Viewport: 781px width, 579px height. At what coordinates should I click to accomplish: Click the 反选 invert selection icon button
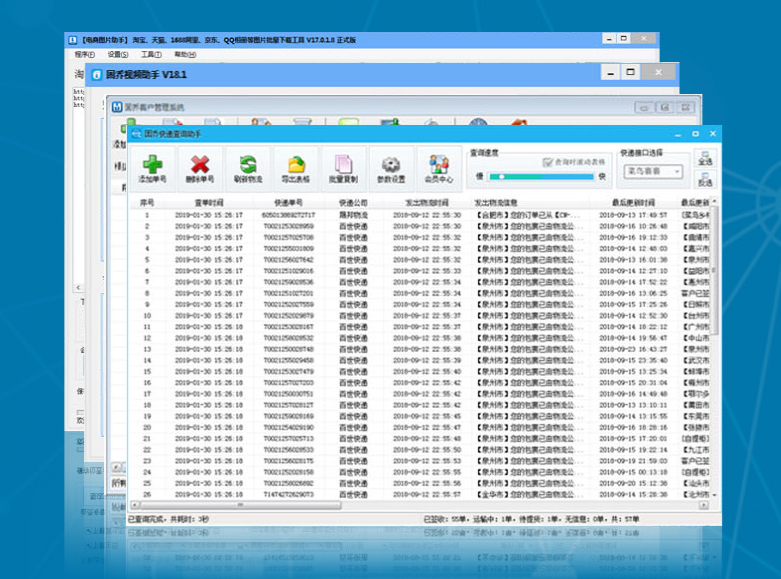pyautogui.click(x=705, y=179)
